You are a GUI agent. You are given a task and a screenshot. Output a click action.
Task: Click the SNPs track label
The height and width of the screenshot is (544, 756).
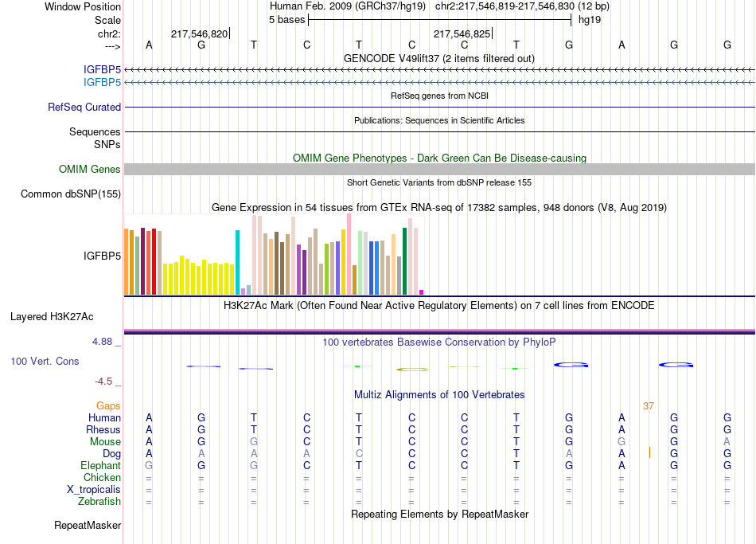tap(107, 144)
